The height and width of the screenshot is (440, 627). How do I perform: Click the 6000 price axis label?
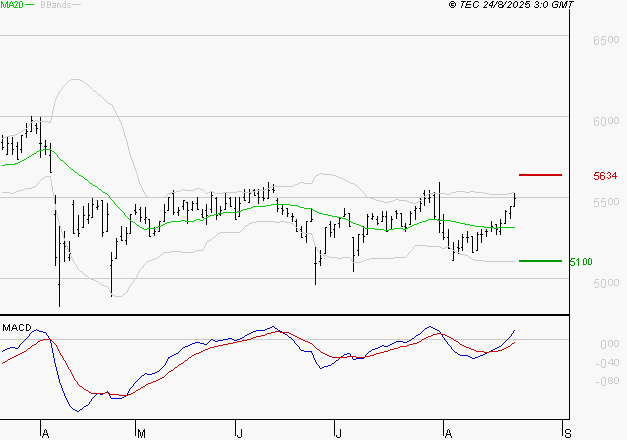tap(606, 122)
